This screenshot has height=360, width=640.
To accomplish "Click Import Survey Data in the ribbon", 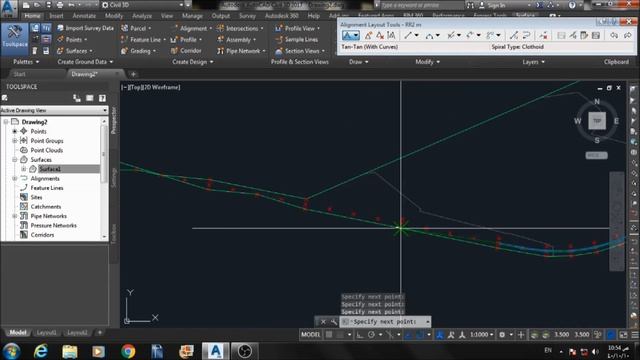I will pos(85,28).
